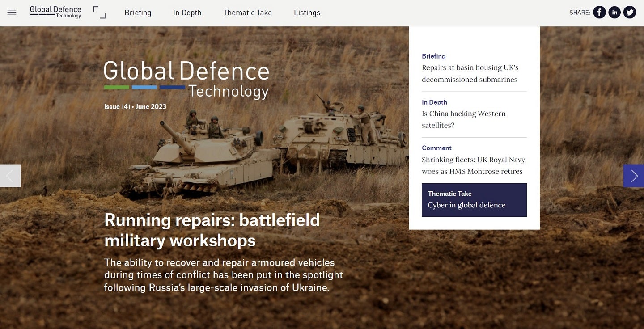Open the Listings nav item

point(307,13)
